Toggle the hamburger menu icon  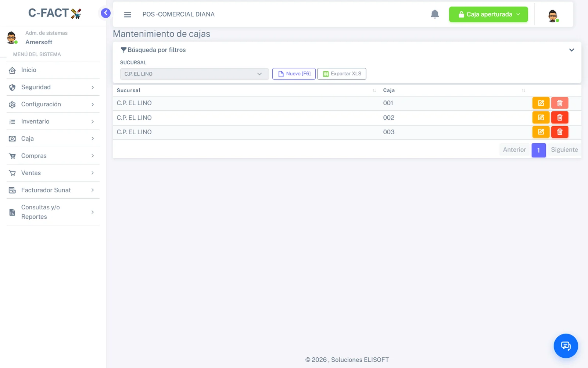(128, 15)
